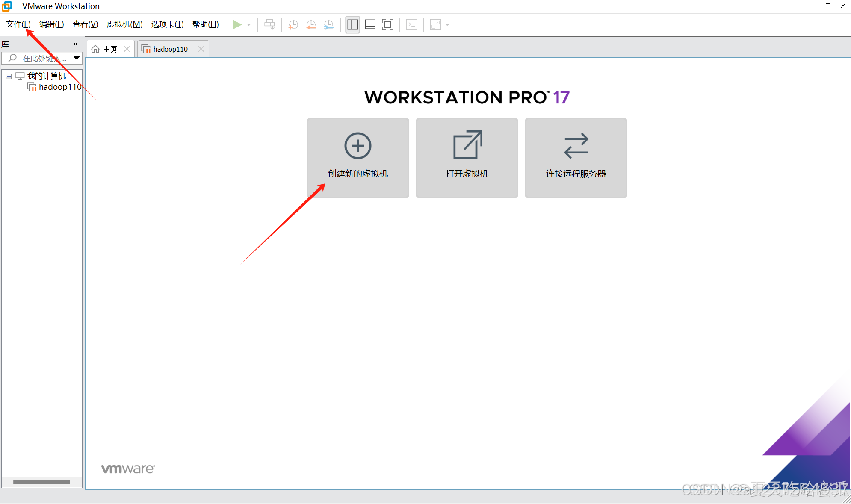Click the green power on play button
The height and width of the screenshot is (504, 851).
coord(237,24)
